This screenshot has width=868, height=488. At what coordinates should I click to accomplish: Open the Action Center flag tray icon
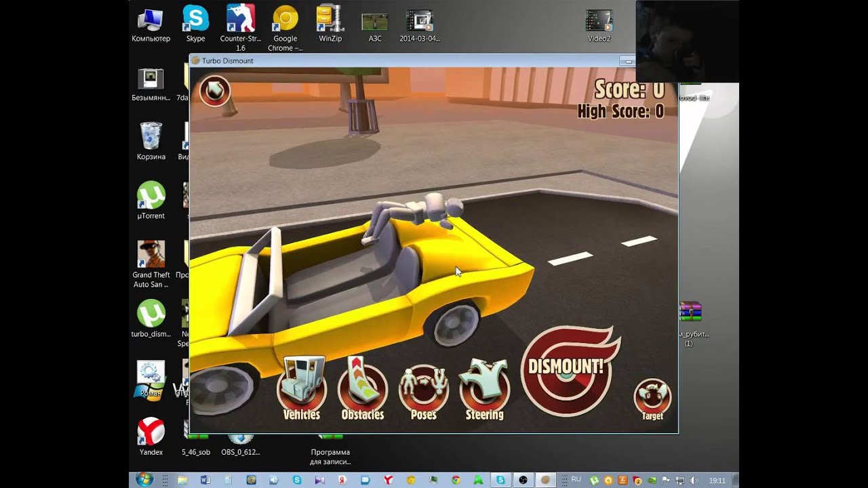tap(665, 481)
